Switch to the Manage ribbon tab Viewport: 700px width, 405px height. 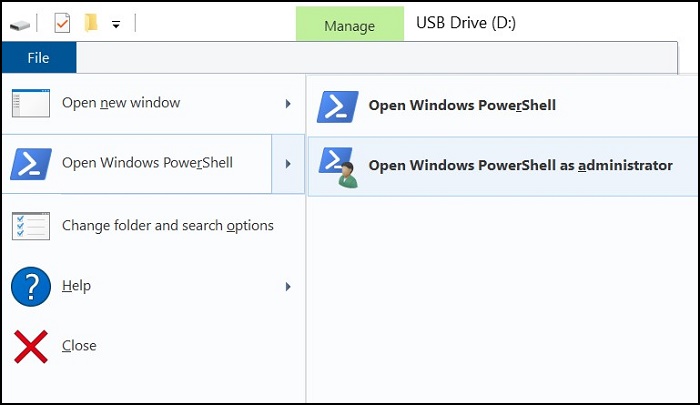click(x=349, y=25)
